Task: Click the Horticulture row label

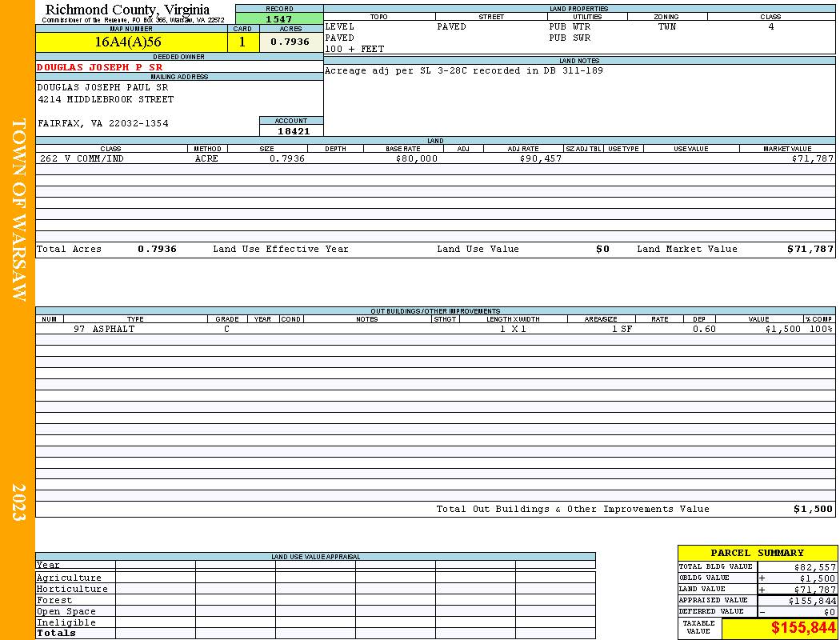Action: click(x=72, y=589)
